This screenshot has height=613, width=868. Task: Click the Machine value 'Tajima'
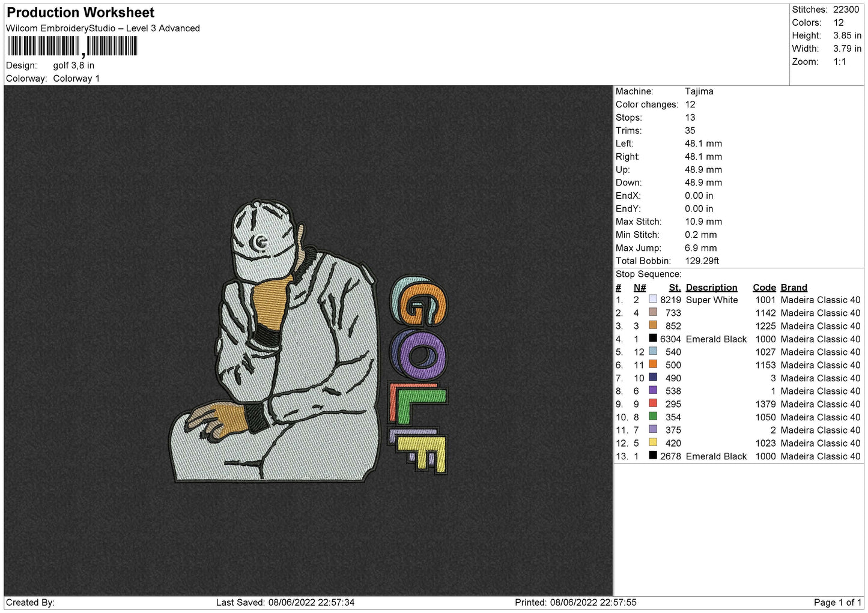[699, 91]
